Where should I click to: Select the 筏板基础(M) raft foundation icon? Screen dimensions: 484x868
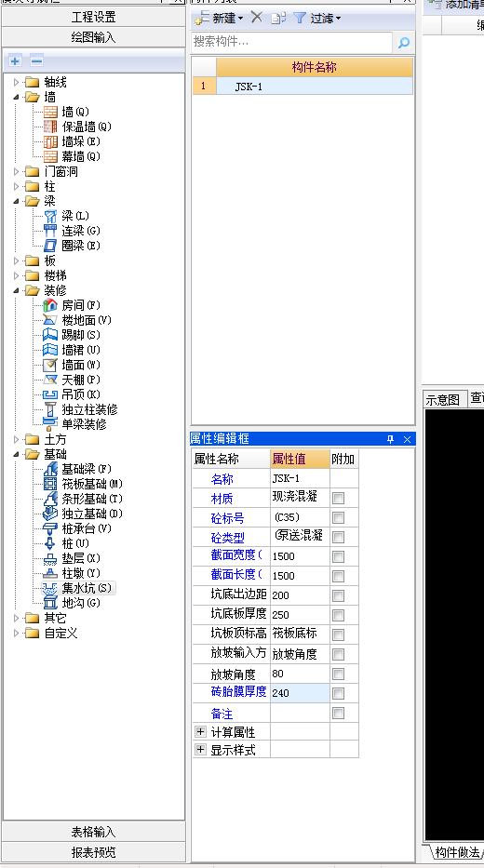click(50, 484)
